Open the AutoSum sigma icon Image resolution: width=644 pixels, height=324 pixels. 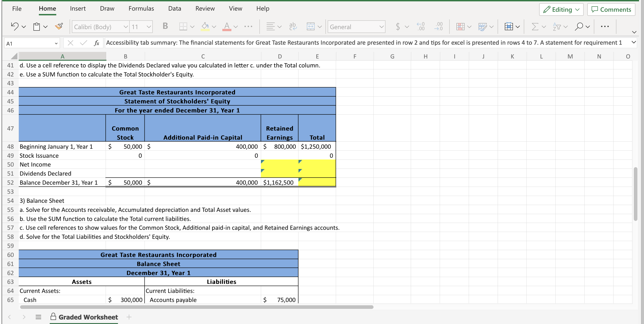[535, 26]
